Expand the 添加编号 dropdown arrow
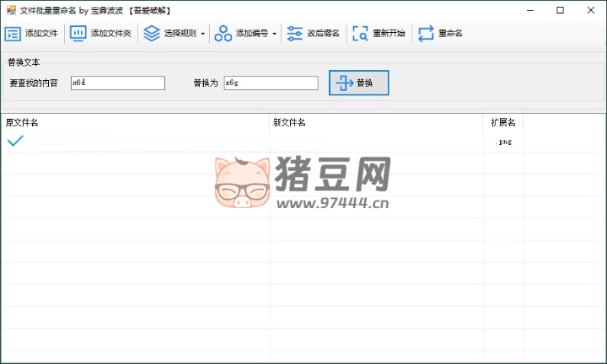Image resolution: width=607 pixels, height=364 pixels. 275,34
